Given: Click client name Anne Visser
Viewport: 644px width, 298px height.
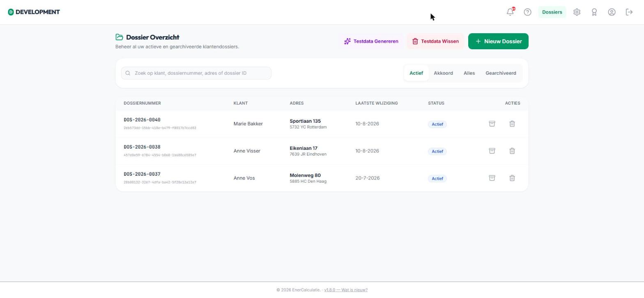Looking at the screenshot, I should (x=247, y=151).
